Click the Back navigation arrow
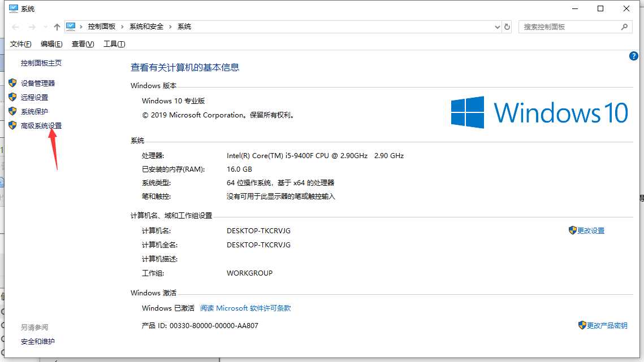The height and width of the screenshot is (362, 644). pos(16,27)
